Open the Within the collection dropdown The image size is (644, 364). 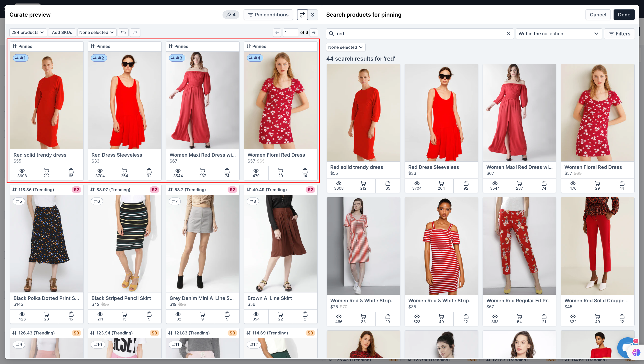(x=559, y=34)
